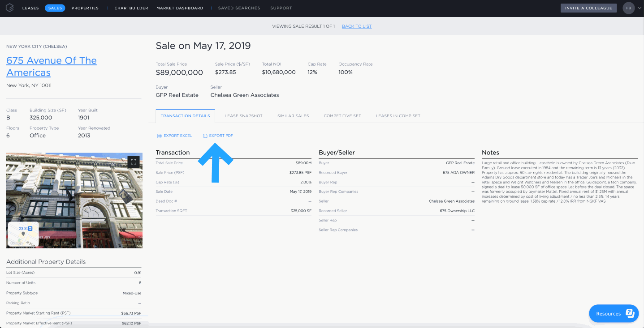Open the Similar Sales tab
The image size is (644, 328).
point(293,116)
